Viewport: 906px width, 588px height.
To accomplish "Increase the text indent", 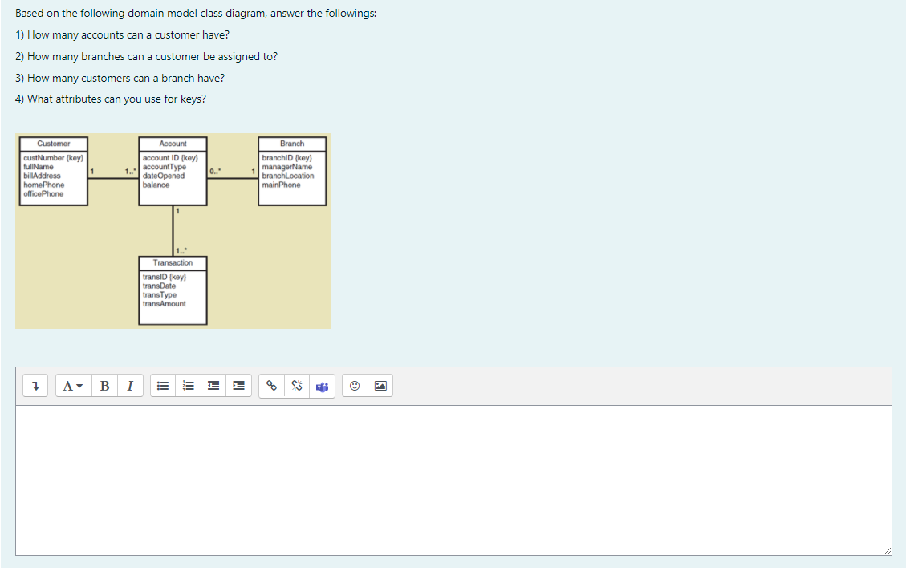I will (x=238, y=385).
